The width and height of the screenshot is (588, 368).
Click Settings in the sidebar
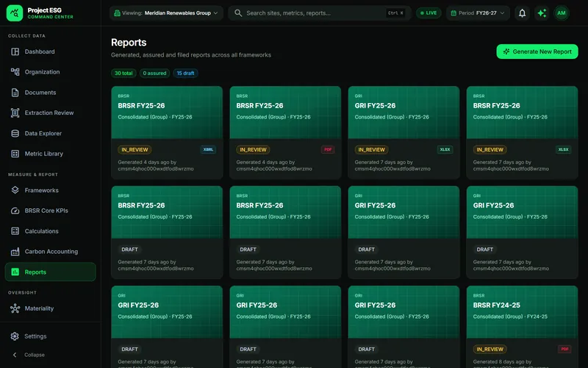click(50, 336)
